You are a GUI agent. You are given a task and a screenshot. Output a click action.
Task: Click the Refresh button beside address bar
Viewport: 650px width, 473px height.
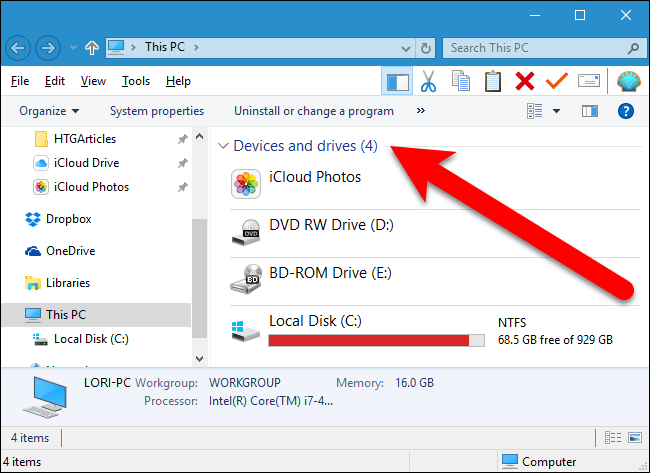coord(427,47)
